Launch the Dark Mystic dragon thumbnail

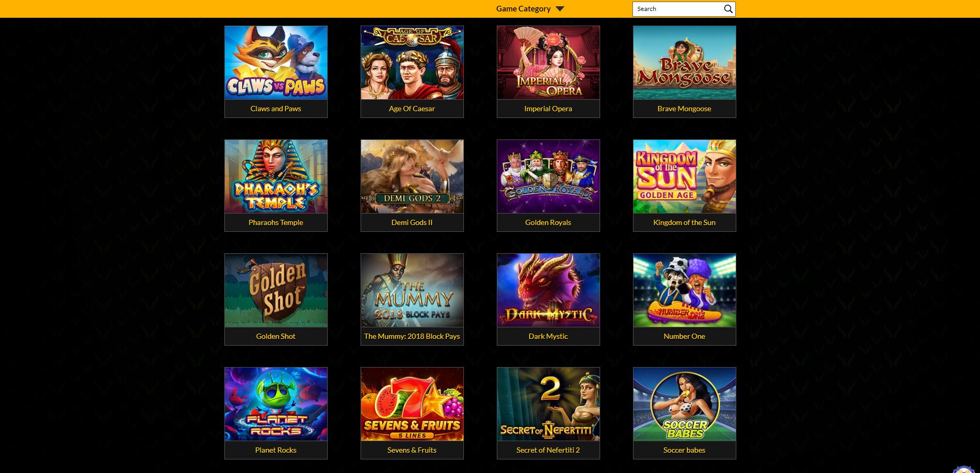pyautogui.click(x=548, y=290)
